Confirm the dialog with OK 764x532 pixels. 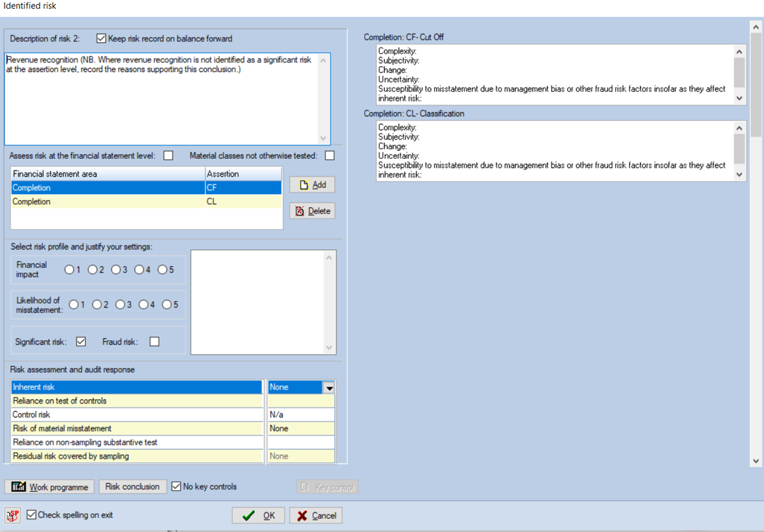point(258,515)
